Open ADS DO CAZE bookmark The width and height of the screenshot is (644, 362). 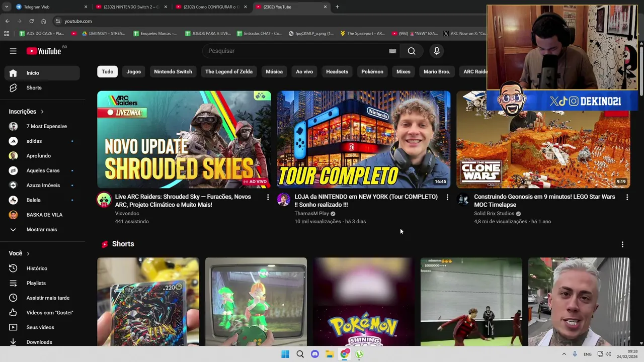pyautogui.click(x=42, y=34)
